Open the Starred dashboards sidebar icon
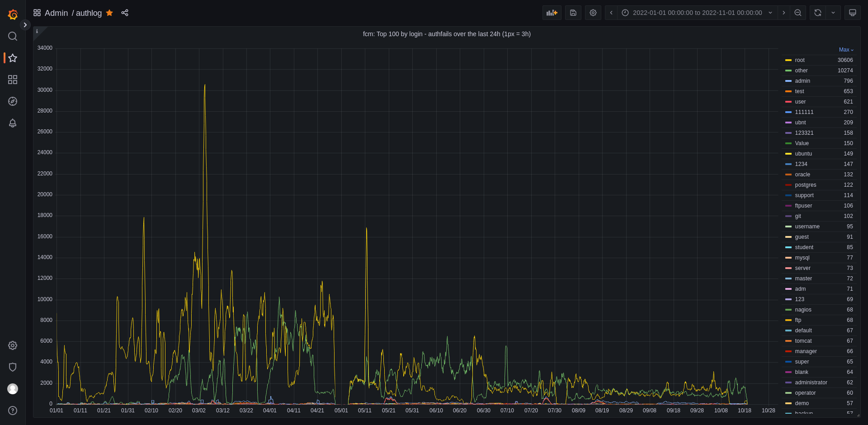 tap(13, 58)
